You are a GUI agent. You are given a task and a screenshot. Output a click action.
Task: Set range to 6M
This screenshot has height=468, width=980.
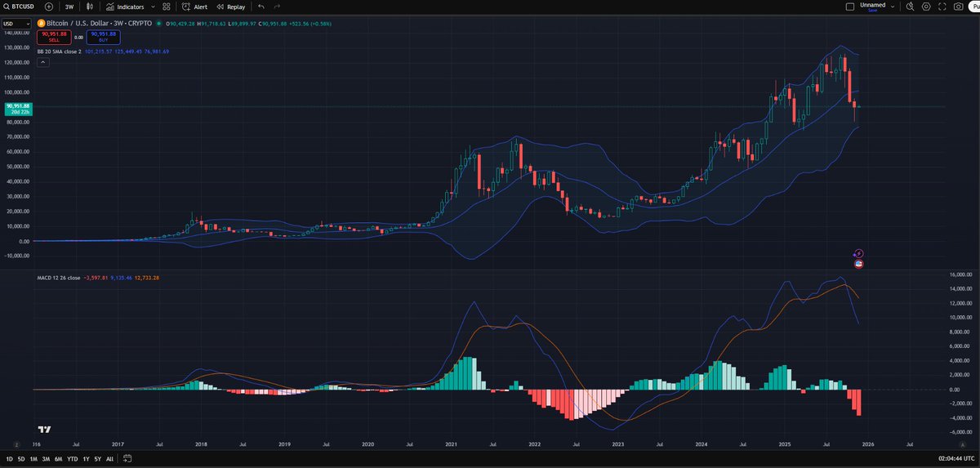pyautogui.click(x=59, y=459)
